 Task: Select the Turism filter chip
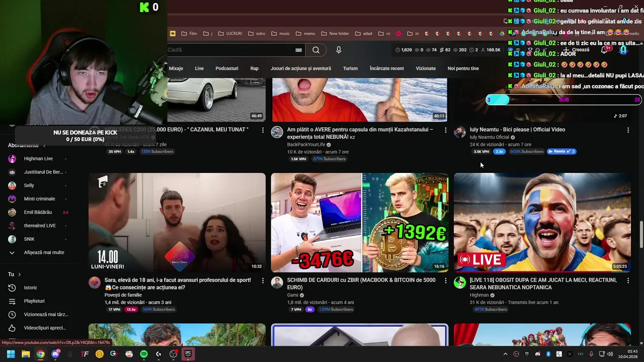point(350,68)
